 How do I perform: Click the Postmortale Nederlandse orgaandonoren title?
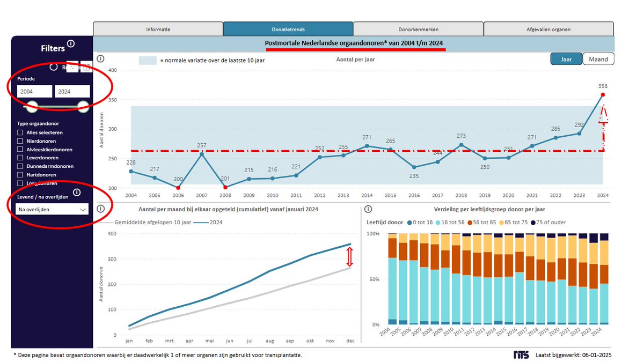(355, 43)
